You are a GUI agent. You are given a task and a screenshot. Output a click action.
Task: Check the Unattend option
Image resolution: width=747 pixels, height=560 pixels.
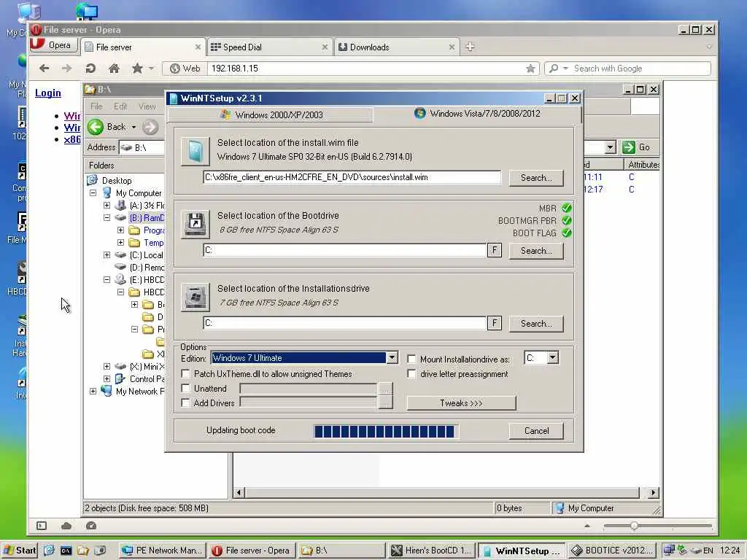pos(185,388)
